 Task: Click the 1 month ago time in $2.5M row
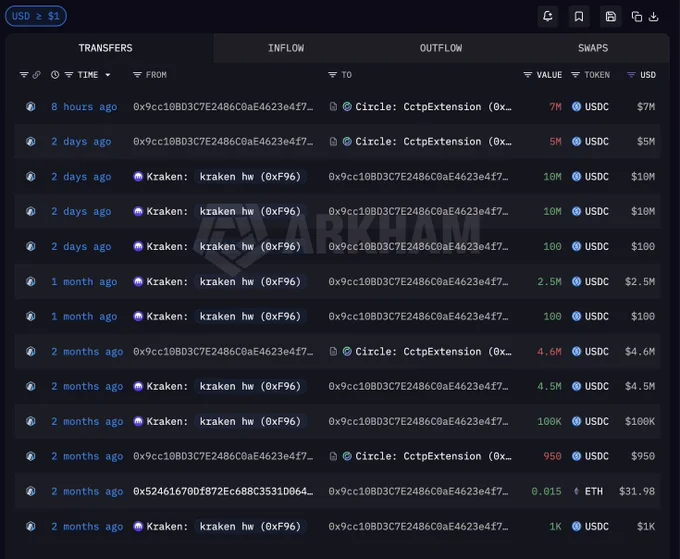[x=84, y=281]
